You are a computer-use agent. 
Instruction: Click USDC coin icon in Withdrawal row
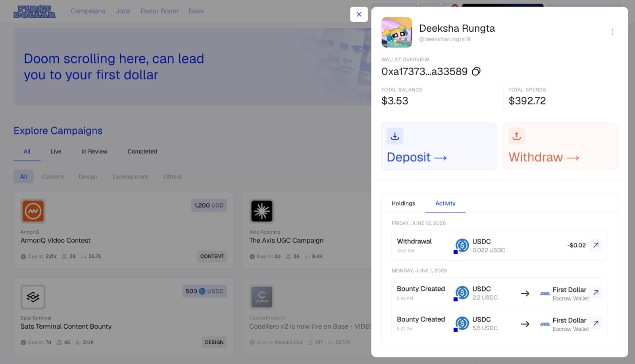[462, 246]
